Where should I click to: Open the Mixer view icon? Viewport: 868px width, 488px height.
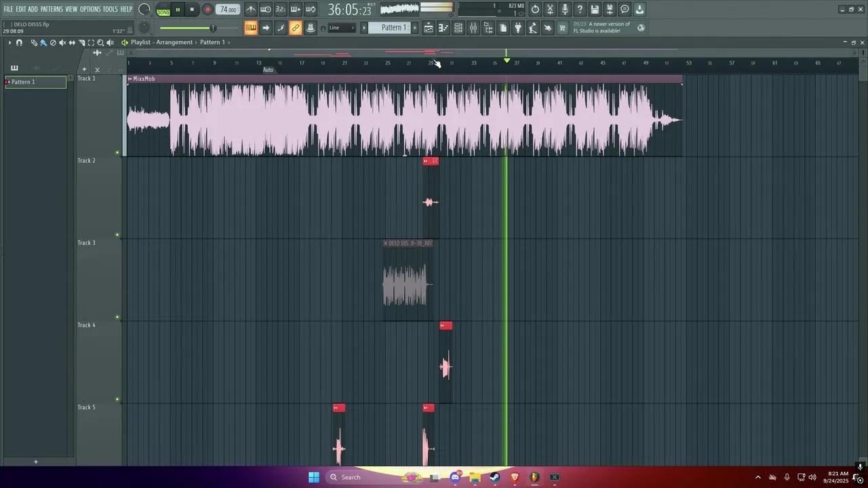click(x=473, y=28)
